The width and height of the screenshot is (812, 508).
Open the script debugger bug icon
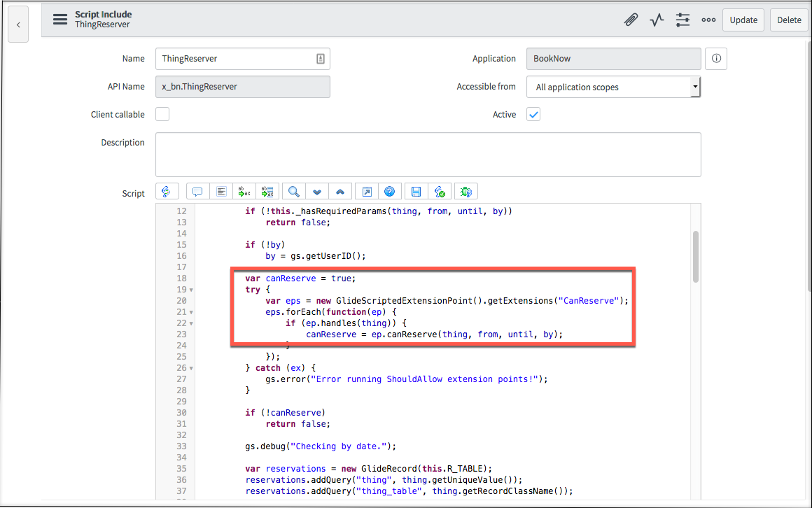(466, 192)
